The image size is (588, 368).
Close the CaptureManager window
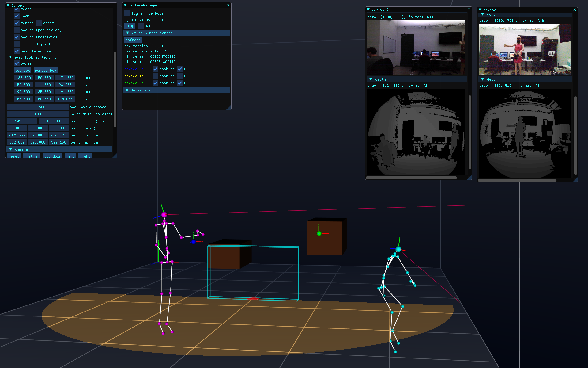pyautogui.click(x=228, y=5)
